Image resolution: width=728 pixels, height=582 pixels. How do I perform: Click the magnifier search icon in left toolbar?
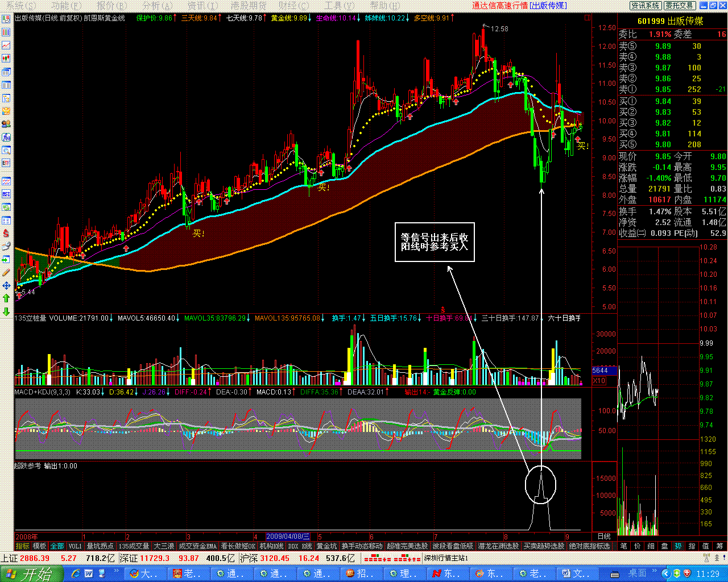pos(6,150)
